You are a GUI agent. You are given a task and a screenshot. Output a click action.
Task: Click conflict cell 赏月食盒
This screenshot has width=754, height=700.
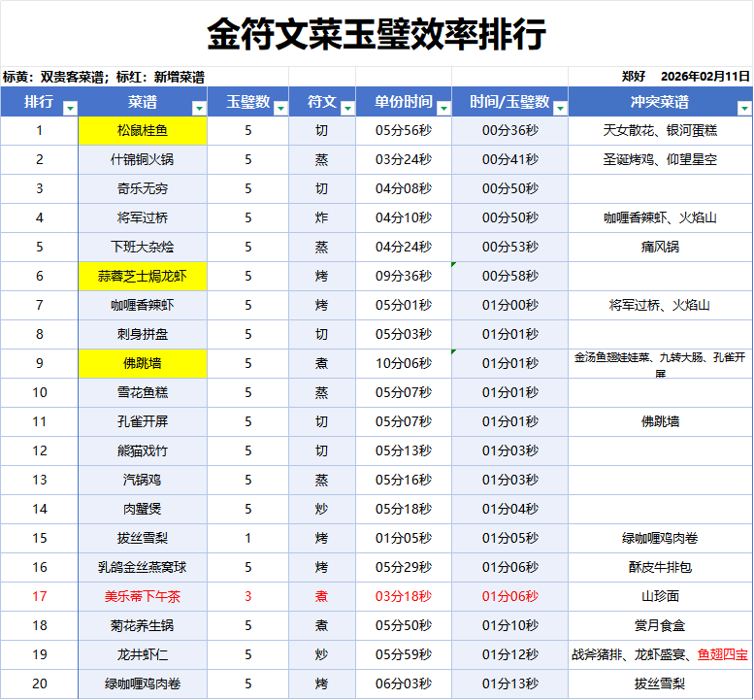click(x=660, y=625)
